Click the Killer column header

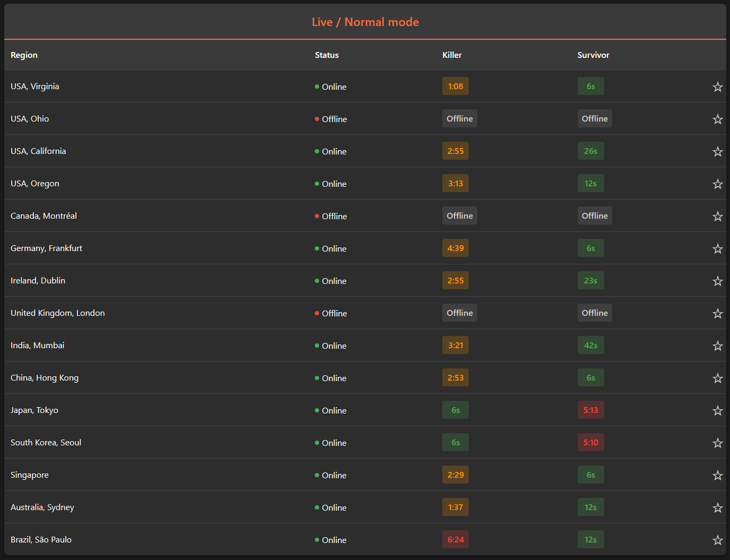[x=452, y=55]
